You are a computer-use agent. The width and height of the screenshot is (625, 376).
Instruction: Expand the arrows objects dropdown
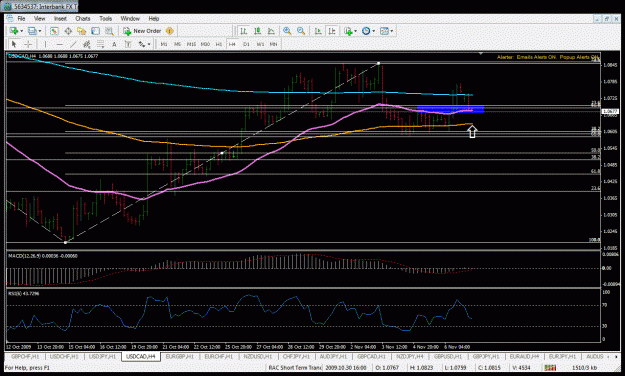point(149,44)
